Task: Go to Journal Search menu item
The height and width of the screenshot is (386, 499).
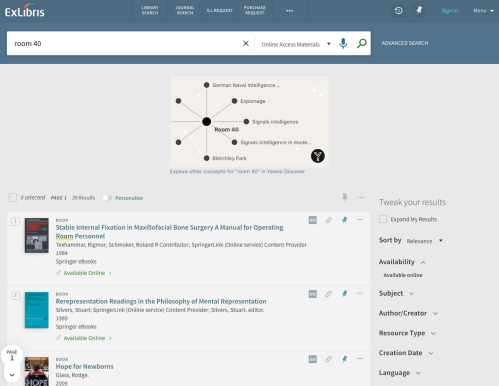Action: 185,10
